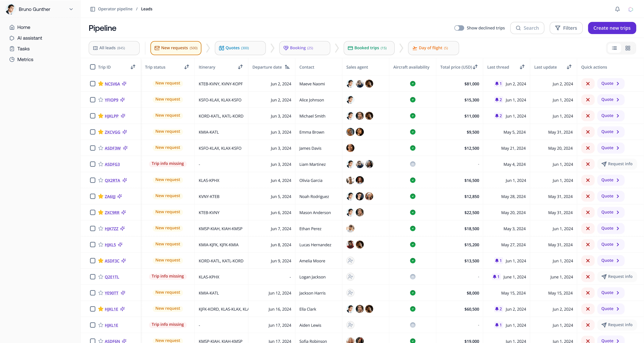Click Quote button for NCSV6A
The width and height of the screenshot is (644, 343).
(x=611, y=84)
